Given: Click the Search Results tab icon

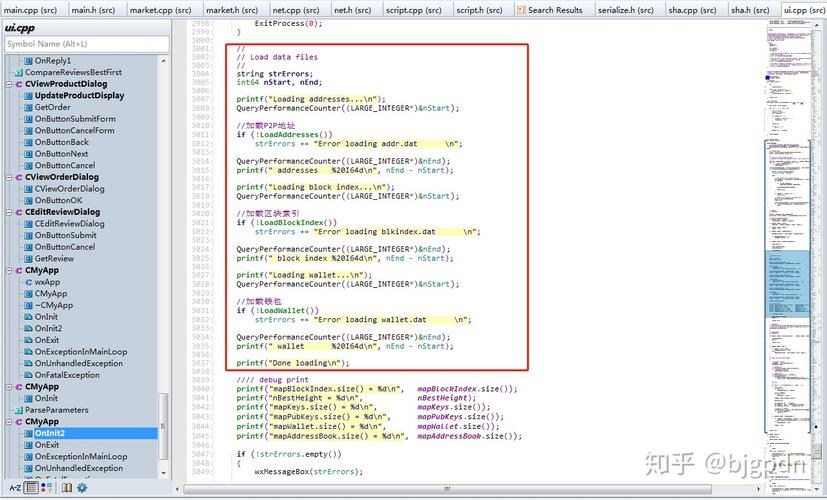Looking at the screenshot, I should (x=521, y=9).
